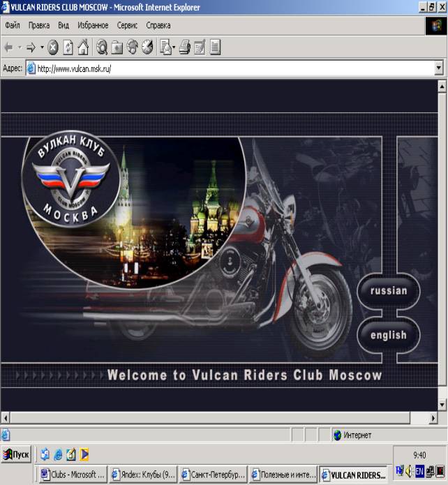Click the VULCAN RIDERS... taskbar button
Image resolution: width=448 pixels, height=485 pixels.
pyautogui.click(x=353, y=475)
